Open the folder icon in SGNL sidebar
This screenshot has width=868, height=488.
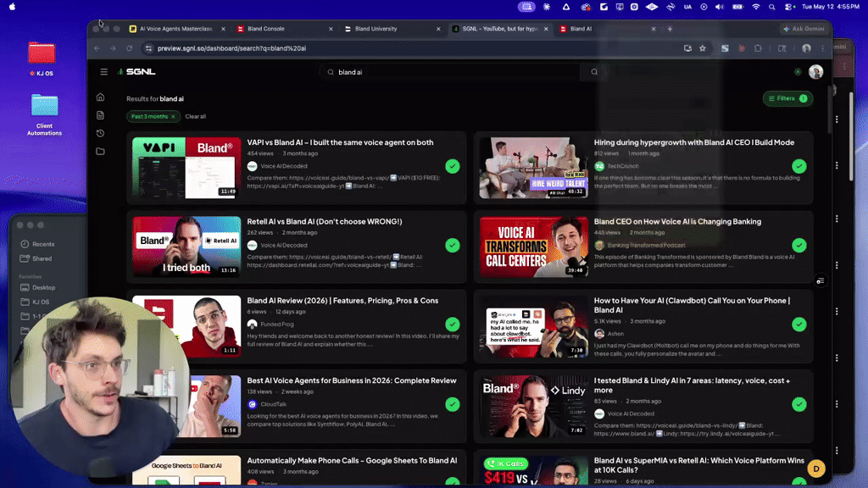(100, 152)
